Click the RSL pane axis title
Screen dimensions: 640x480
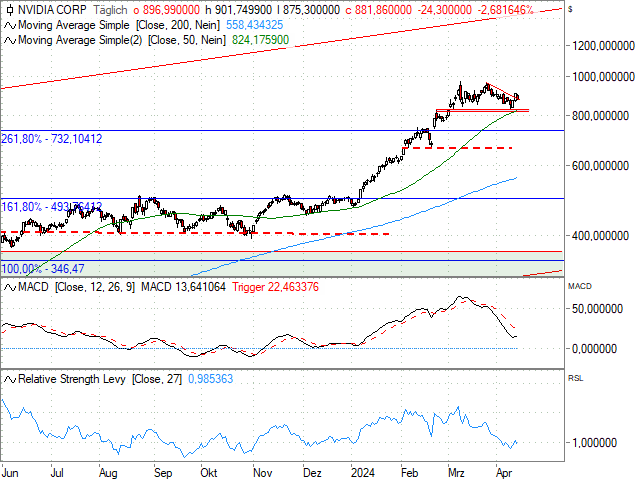pos(576,379)
